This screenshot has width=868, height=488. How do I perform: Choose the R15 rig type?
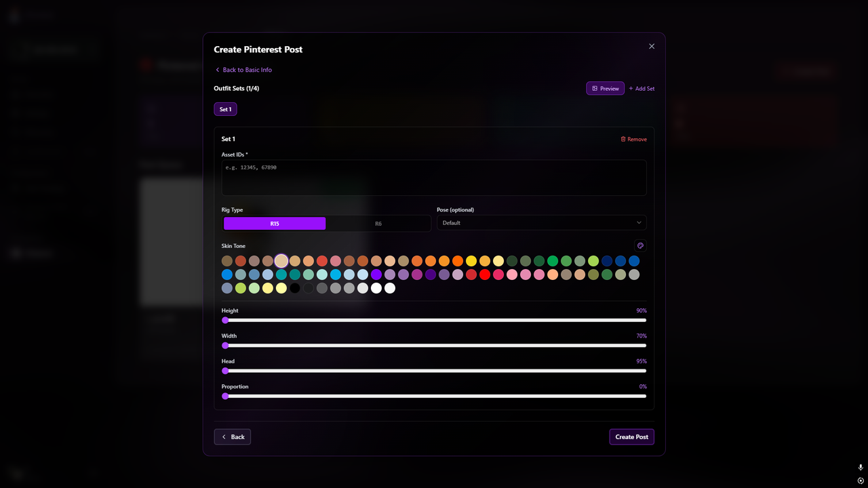(x=275, y=224)
